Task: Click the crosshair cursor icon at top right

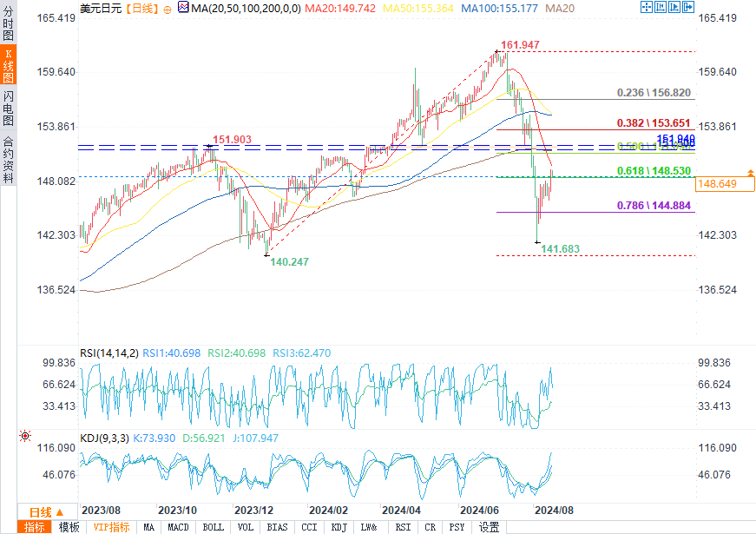Action: pyautogui.click(x=646, y=7)
